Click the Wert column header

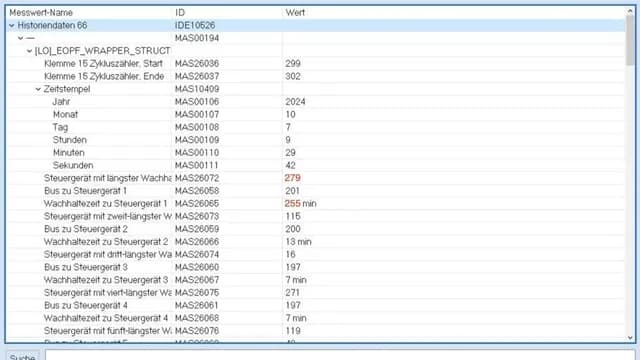tap(295, 13)
